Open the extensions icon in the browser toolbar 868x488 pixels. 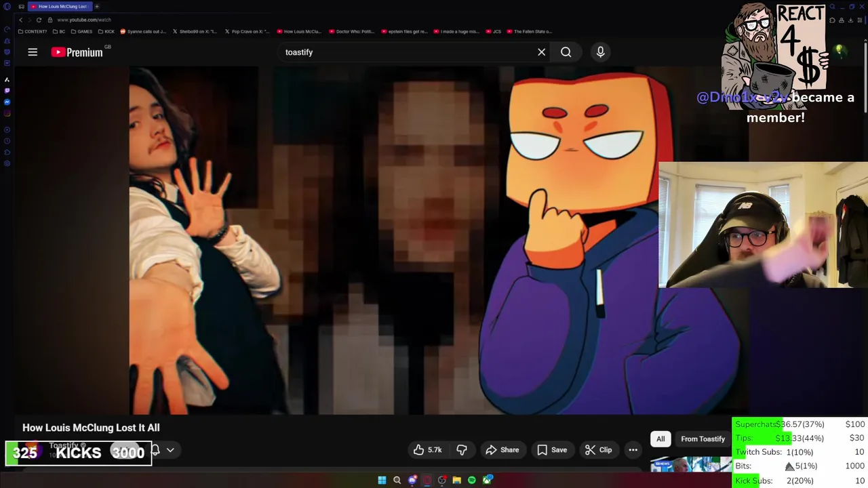click(x=832, y=20)
